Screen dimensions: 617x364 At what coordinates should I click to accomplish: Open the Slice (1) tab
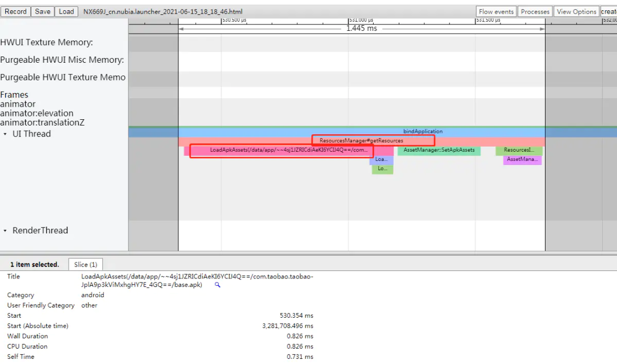[x=85, y=265]
